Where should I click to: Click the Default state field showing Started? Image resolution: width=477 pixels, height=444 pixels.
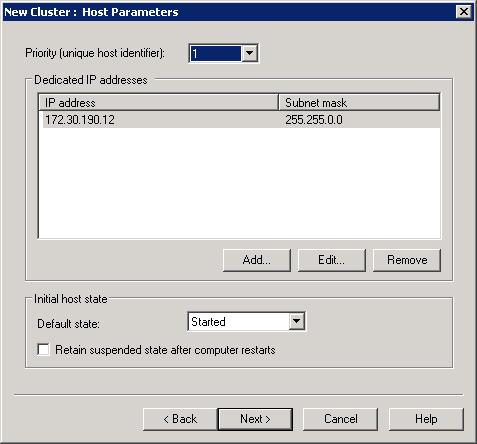pyautogui.click(x=239, y=322)
